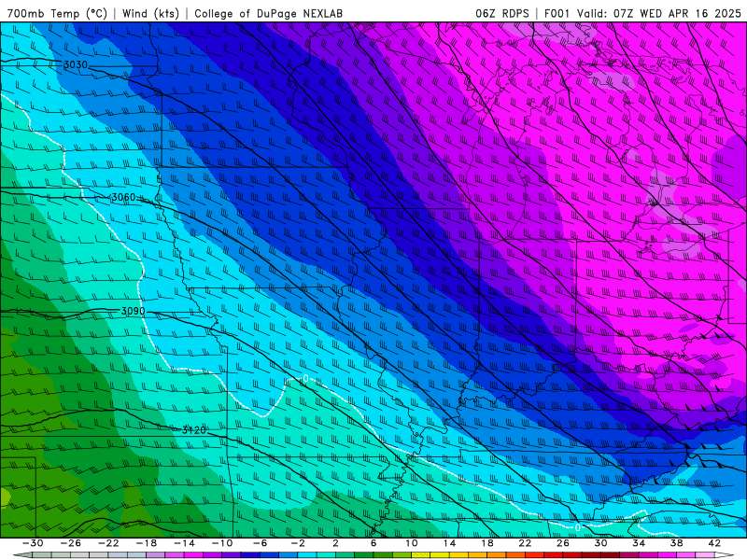Click the '0' isotherm label near map center
Image resolution: width=747 pixels, height=560 pixels.
point(305,379)
